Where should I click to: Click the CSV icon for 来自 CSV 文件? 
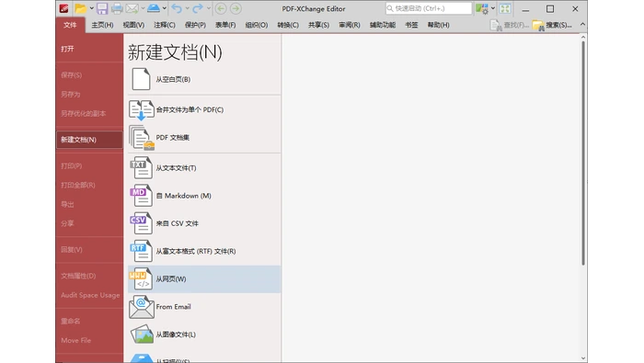coord(142,223)
